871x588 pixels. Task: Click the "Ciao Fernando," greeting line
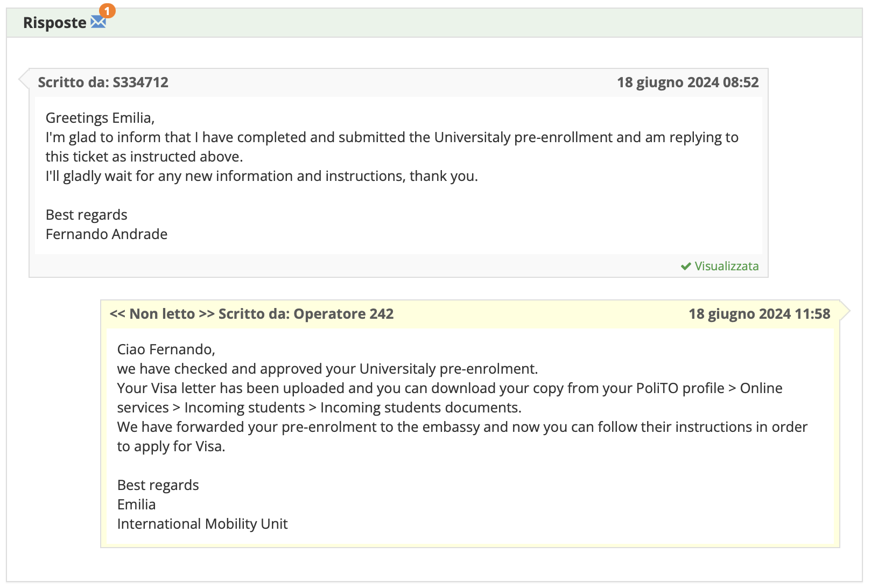(166, 349)
